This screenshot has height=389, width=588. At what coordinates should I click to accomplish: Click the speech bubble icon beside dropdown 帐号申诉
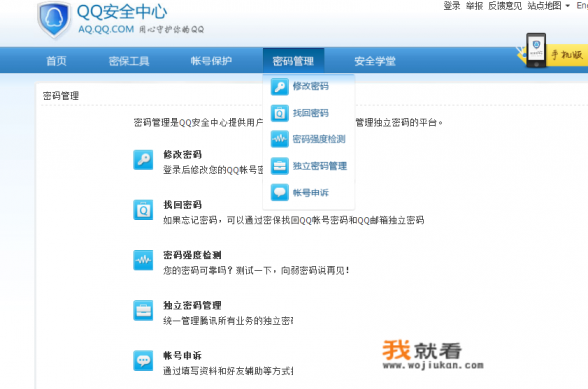pos(279,192)
